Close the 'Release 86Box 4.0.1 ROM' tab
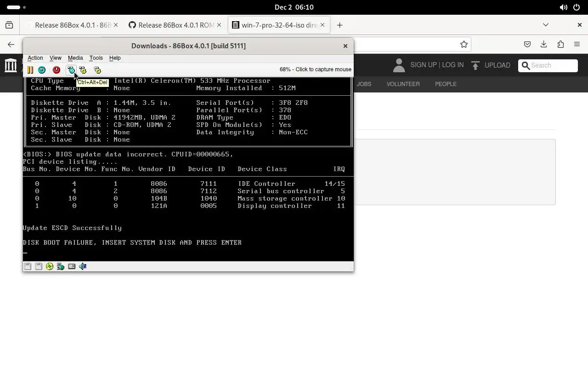This screenshot has height=368, width=588. click(219, 25)
